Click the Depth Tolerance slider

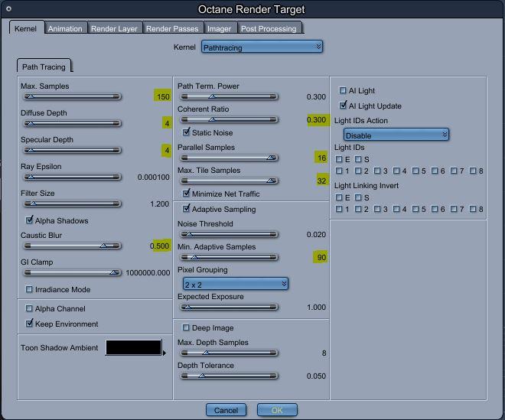pyautogui.click(x=230, y=376)
